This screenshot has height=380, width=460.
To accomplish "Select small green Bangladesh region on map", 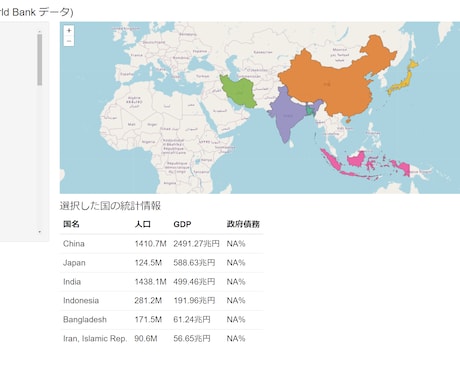I will pos(311,110).
